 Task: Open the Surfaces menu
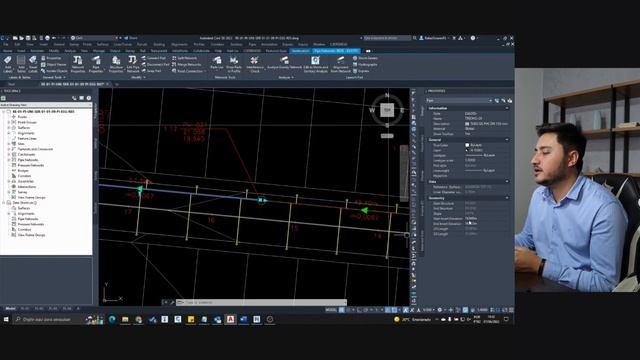point(102,44)
